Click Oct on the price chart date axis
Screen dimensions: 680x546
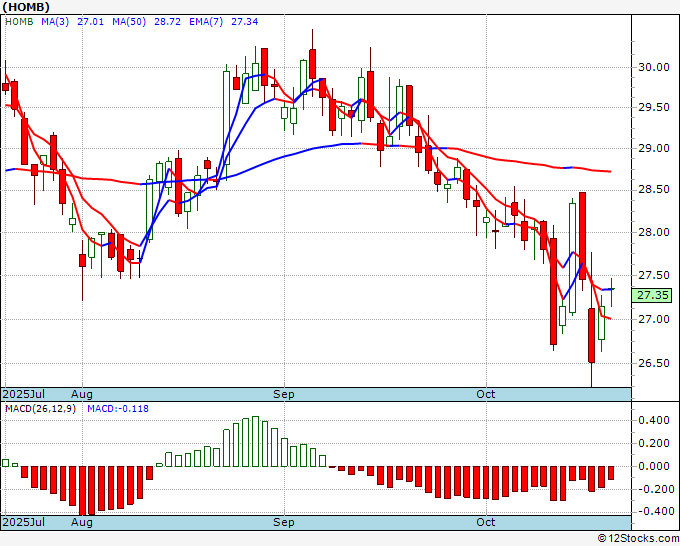pyautogui.click(x=486, y=394)
